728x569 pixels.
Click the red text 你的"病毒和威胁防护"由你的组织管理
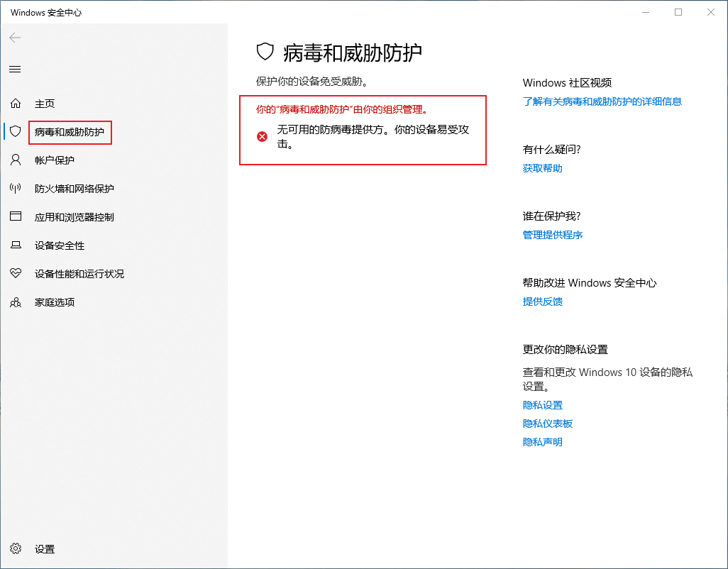click(x=342, y=109)
